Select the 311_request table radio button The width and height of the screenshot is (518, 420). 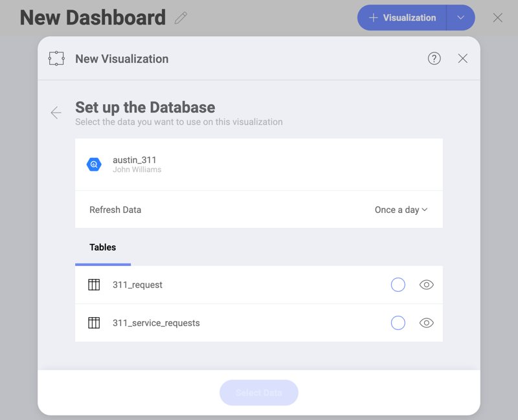coord(398,285)
